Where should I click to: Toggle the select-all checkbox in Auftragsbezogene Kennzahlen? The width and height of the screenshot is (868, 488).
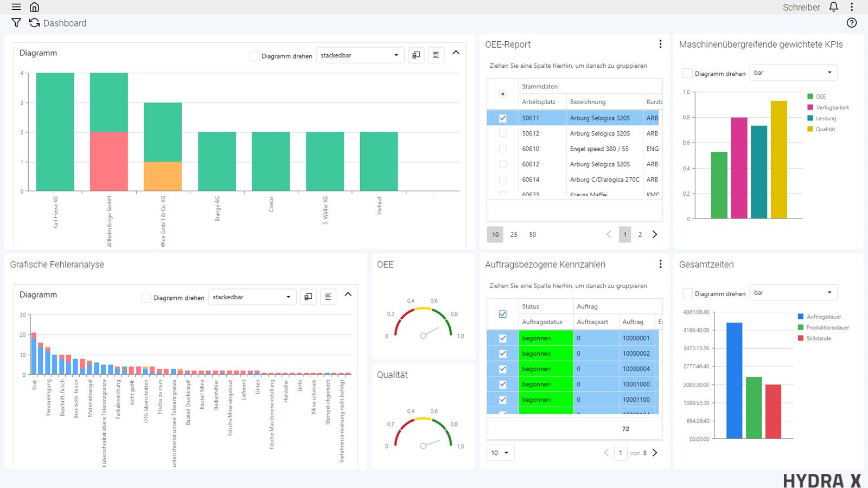(x=502, y=314)
